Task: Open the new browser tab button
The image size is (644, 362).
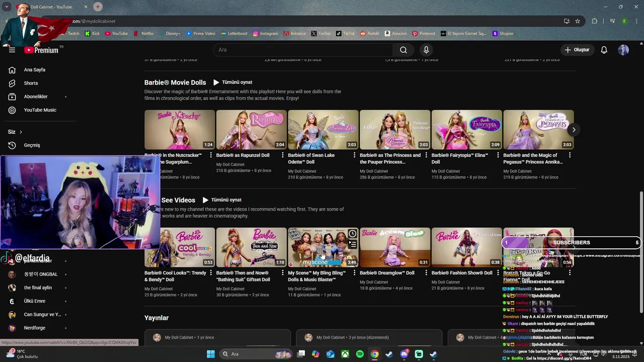Action: click(x=98, y=7)
